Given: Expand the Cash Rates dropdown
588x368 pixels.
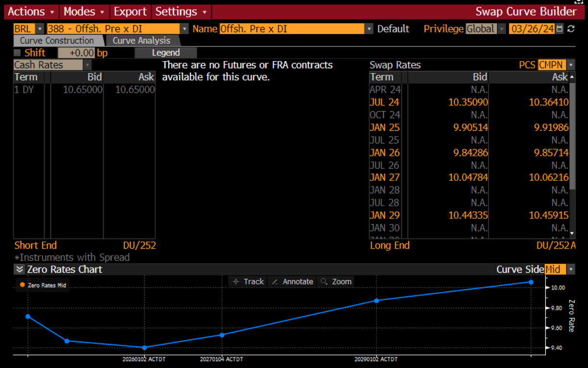Looking at the screenshot, I should 87,65.
